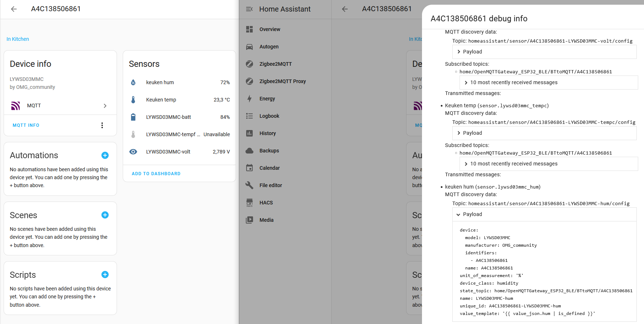Image resolution: width=644 pixels, height=324 pixels.
Task: Click the MQTT integration logo icon
Action: [16, 105]
